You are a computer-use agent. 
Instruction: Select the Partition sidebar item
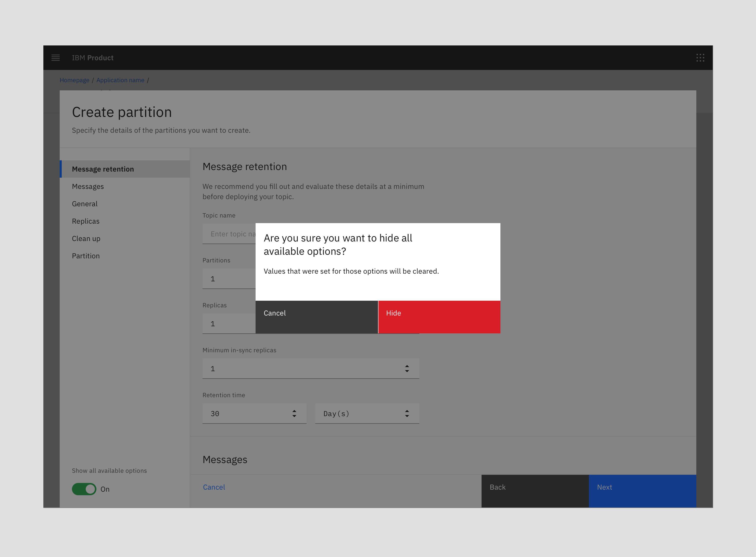point(85,256)
